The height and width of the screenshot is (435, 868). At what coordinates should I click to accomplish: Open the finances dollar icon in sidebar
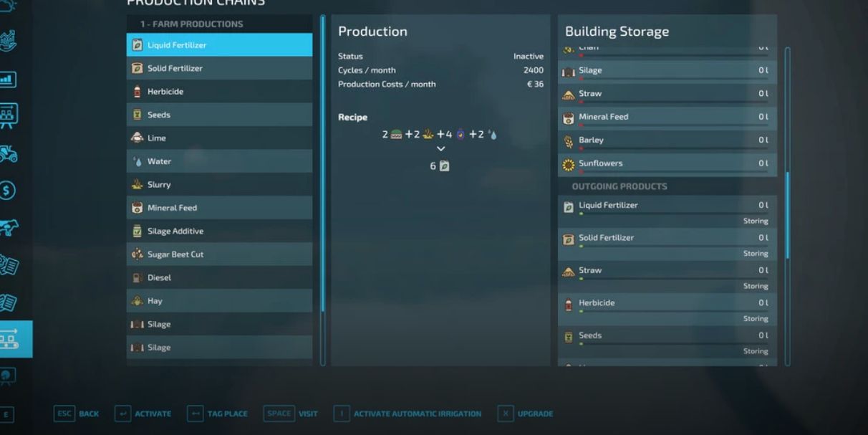[x=9, y=190]
